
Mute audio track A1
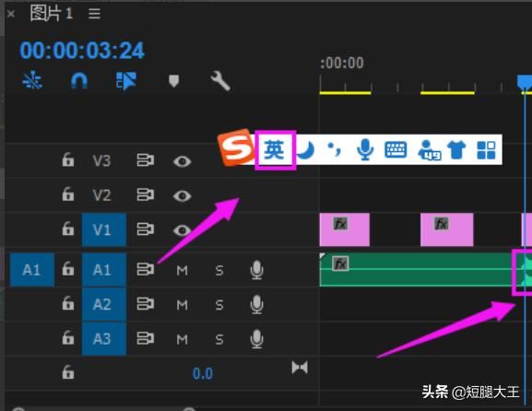point(183,271)
